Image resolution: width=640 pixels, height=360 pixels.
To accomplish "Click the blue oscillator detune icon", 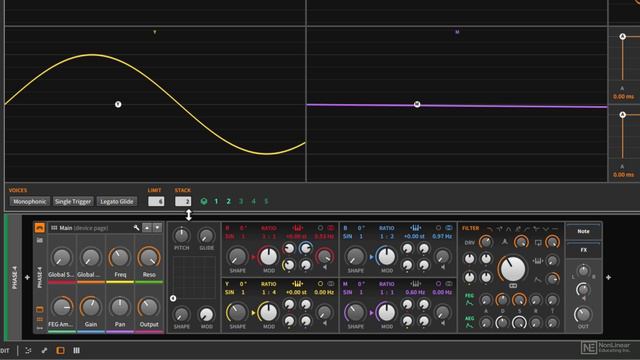I will pyautogui.click(x=415, y=228).
